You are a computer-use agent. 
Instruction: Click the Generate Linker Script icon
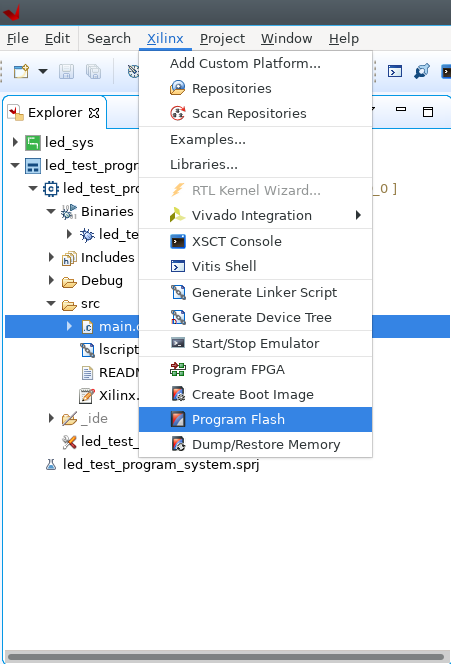click(178, 292)
